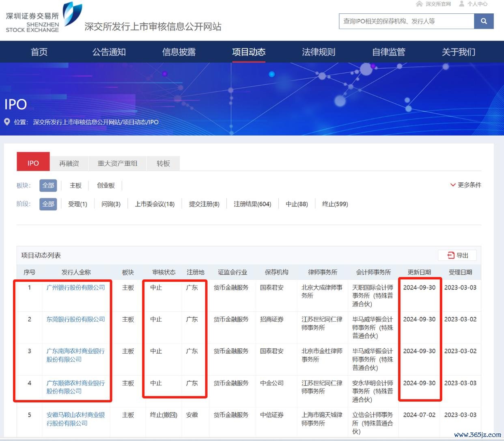Click 终止(撤回) status cell
Image resolution: width=504 pixels, height=441 pixels.
164,415
